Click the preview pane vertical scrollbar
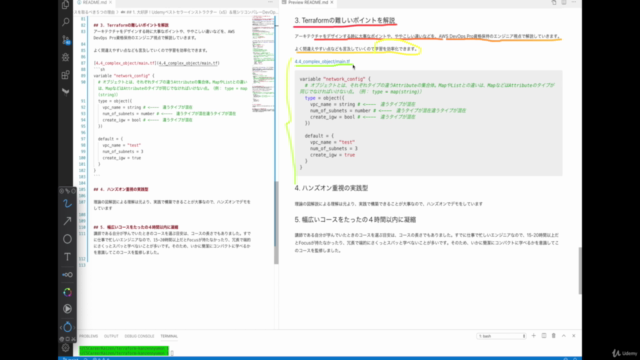This screenshot has height=360, width=640. pos(580,271)
